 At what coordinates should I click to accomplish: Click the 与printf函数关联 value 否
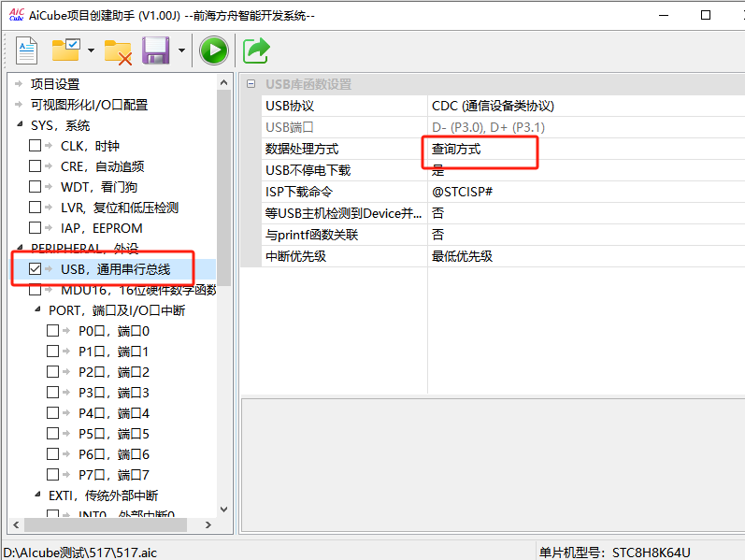pos(437,235)
